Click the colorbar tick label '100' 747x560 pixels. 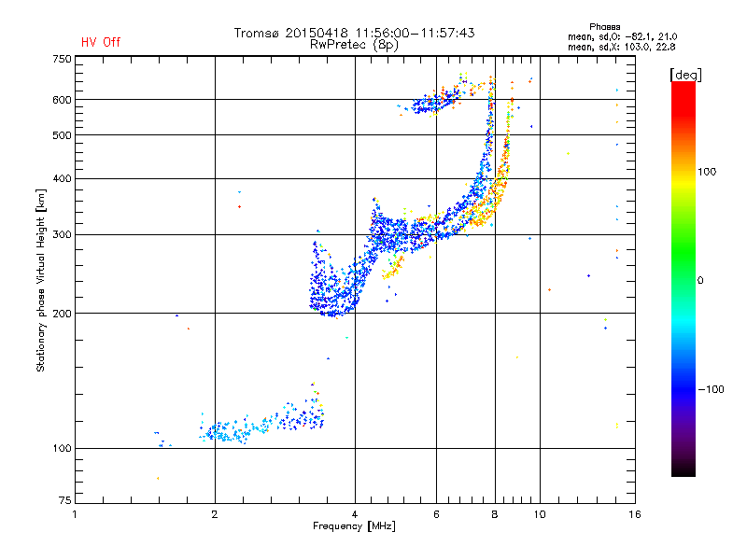tap(707, 172)
